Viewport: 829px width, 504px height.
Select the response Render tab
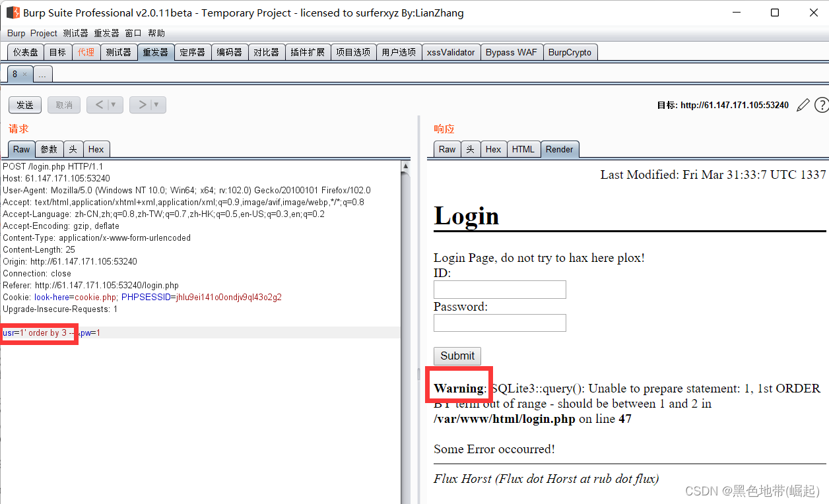(560, 149)
